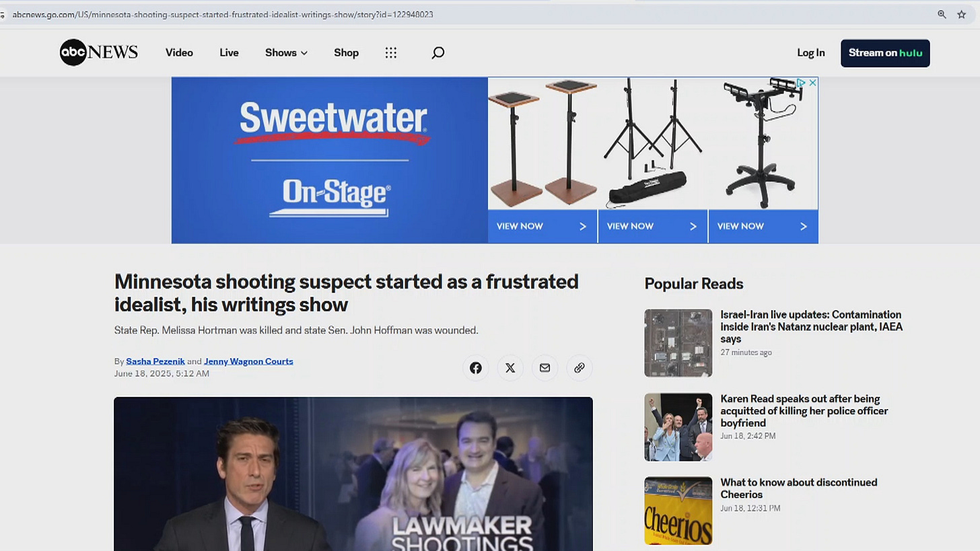Close the Sweetwater ad with X

click(812, 83)
